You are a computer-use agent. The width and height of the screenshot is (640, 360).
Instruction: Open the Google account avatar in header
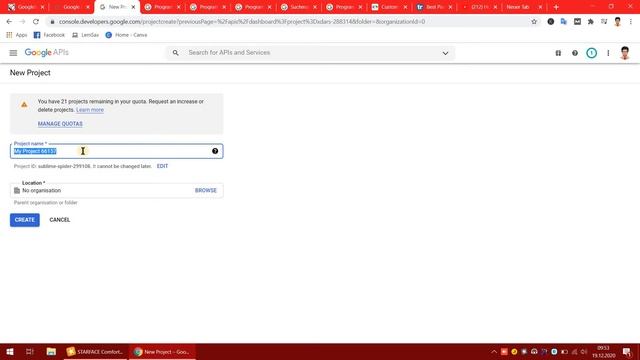pyautogui.click(x=624, y=53)
